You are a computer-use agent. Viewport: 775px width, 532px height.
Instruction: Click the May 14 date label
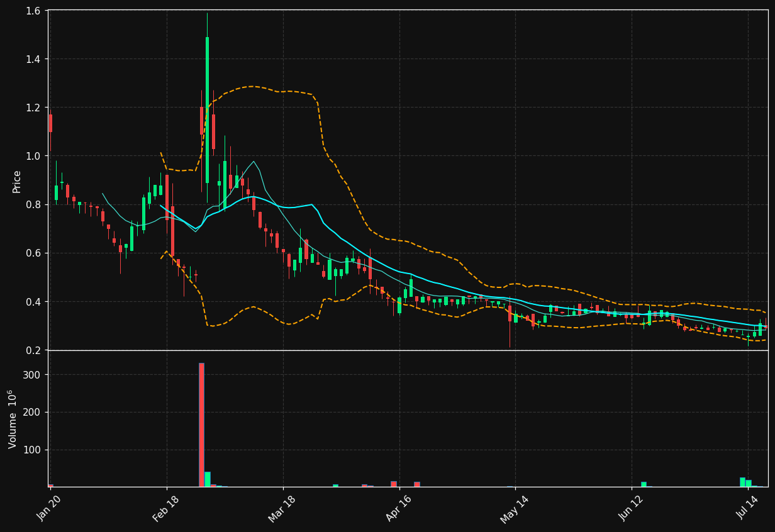click(x=514, y=508)
